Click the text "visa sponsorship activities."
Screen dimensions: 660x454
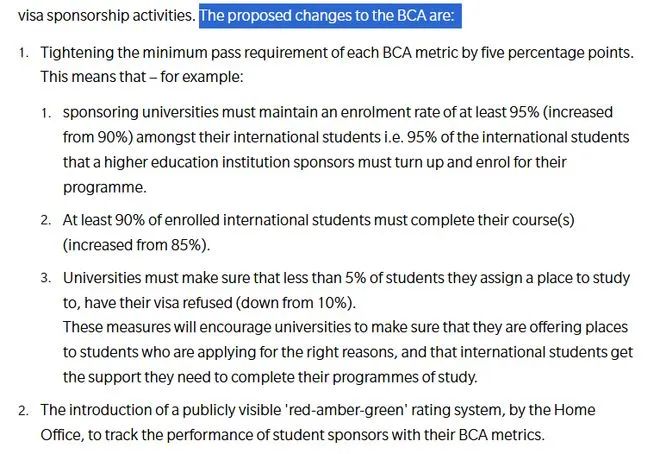click(x=106, y=16)
